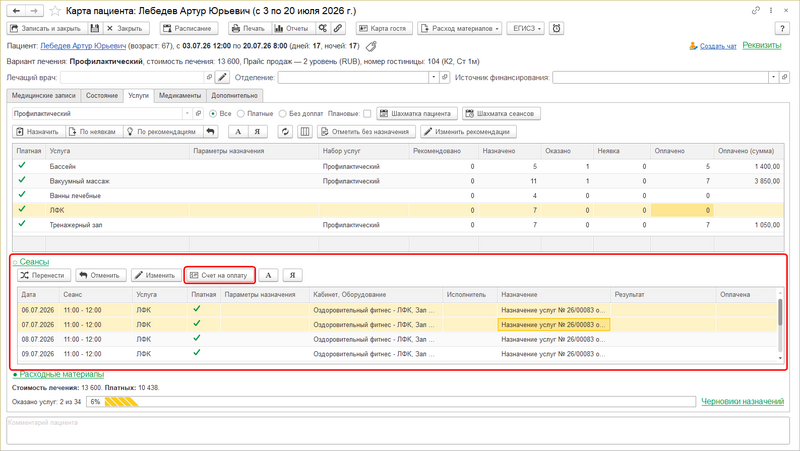The image size is (800, 451).
Task: Open the Черновики назначений link
Action: point(742,402)
